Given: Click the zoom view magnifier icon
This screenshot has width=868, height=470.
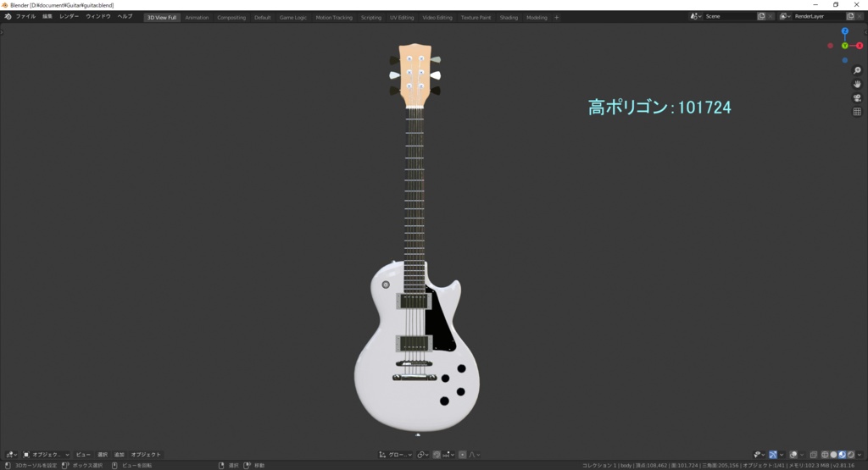Looking at the screenshot, I should [x=857, y=70].
